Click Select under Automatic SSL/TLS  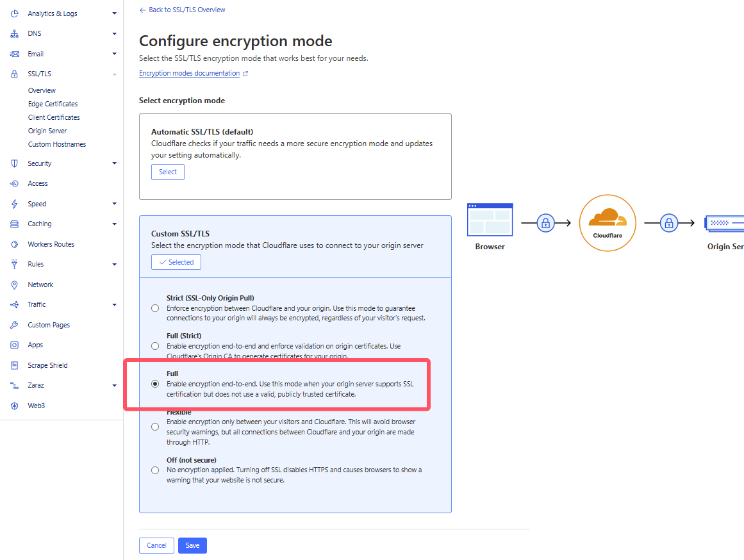coord(168,172)
